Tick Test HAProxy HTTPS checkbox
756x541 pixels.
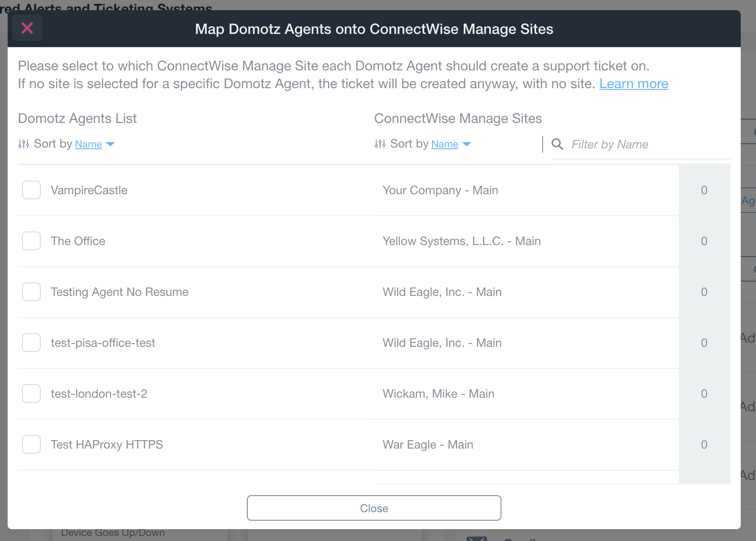tap(31, 444)
